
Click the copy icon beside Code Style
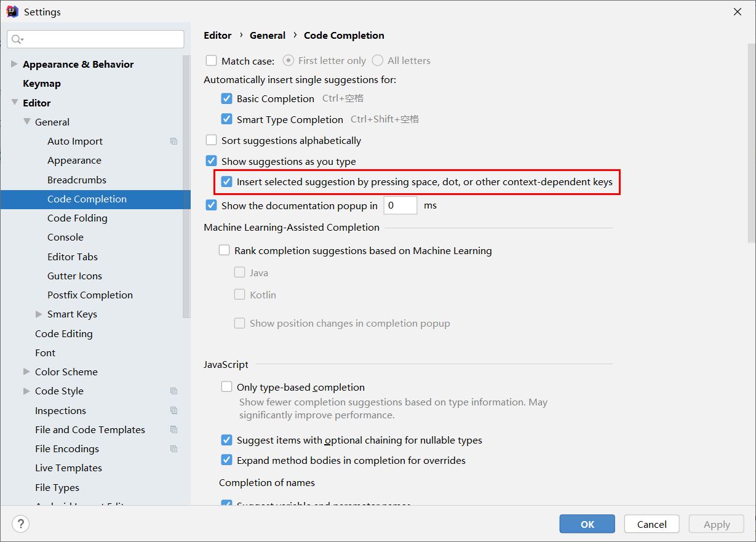click(174, 391)
